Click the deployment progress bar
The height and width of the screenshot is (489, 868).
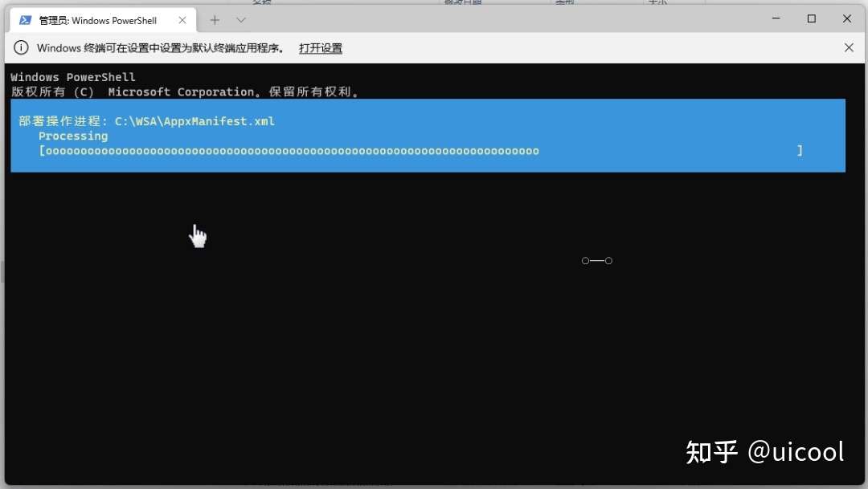[420, 150]
